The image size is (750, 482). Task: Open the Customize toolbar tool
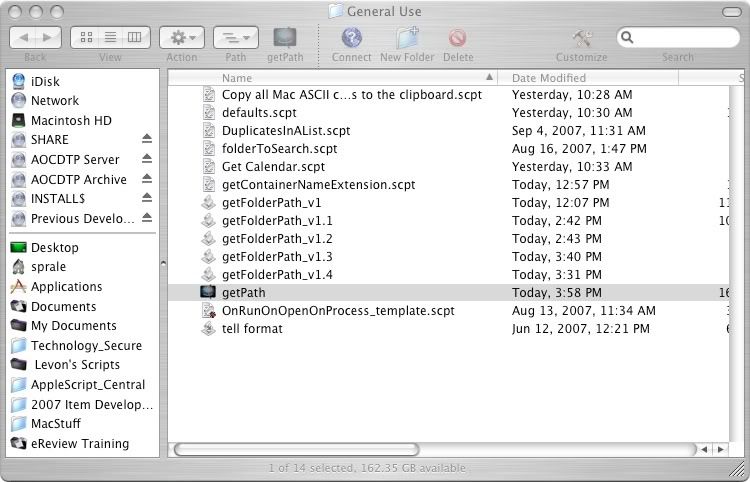pyautogui.click(x=581, y=39)
